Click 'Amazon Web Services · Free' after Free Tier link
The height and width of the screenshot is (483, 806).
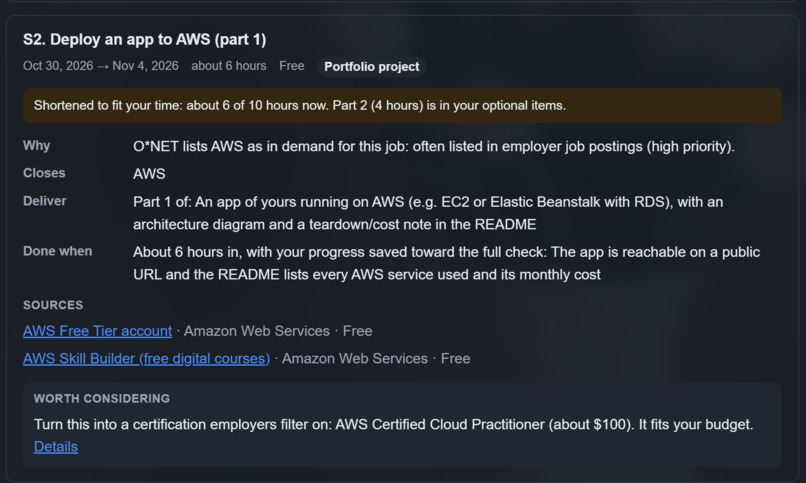[278, 331]
